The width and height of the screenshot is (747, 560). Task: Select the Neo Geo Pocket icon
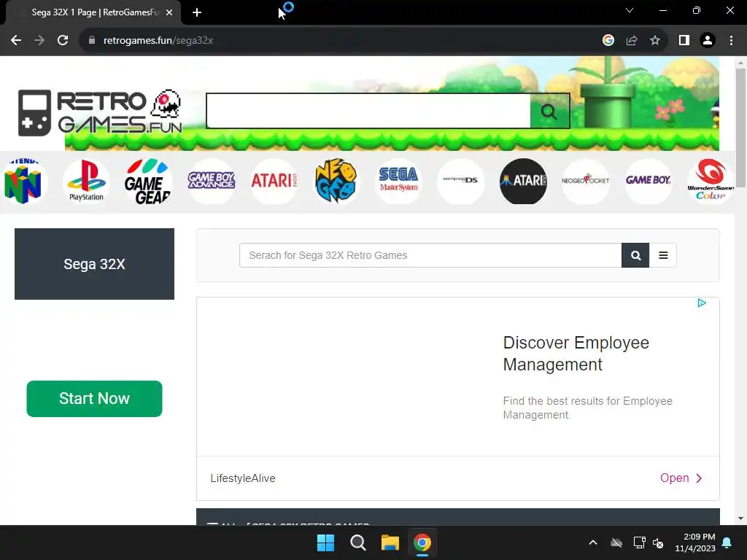point(586,182)
